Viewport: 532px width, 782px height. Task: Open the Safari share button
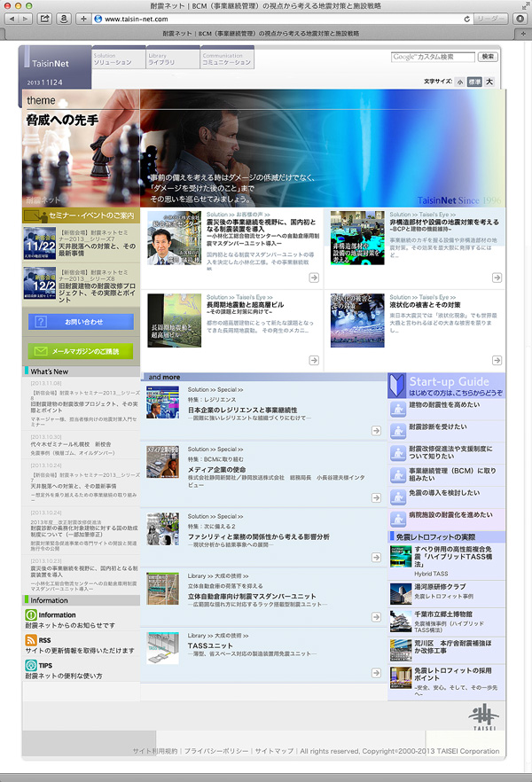click(x=45, y=19)
